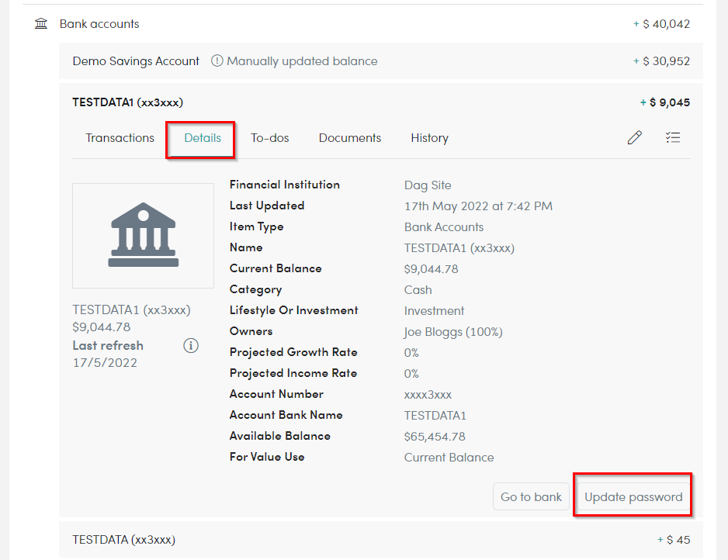Click the 17th May 2022 at 7:42 PM value
This screenshot has width=728, height=560.
point(478,206)
